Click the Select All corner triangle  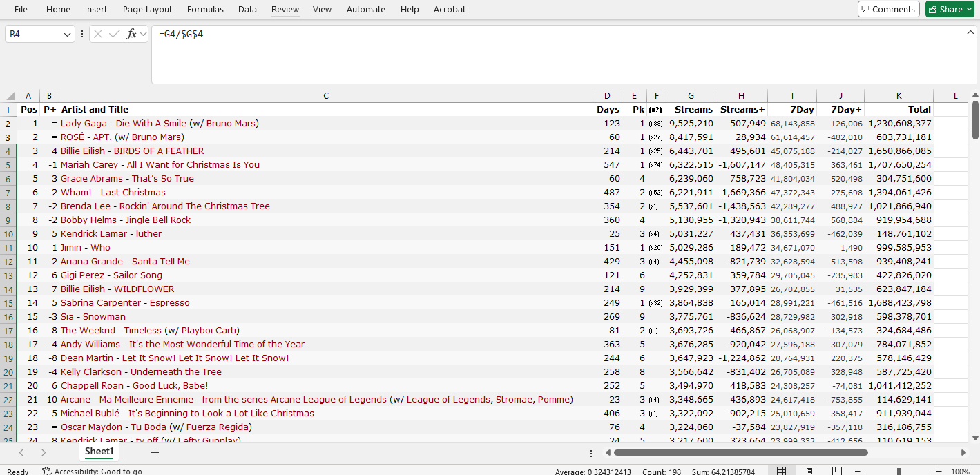coord(10,96)
